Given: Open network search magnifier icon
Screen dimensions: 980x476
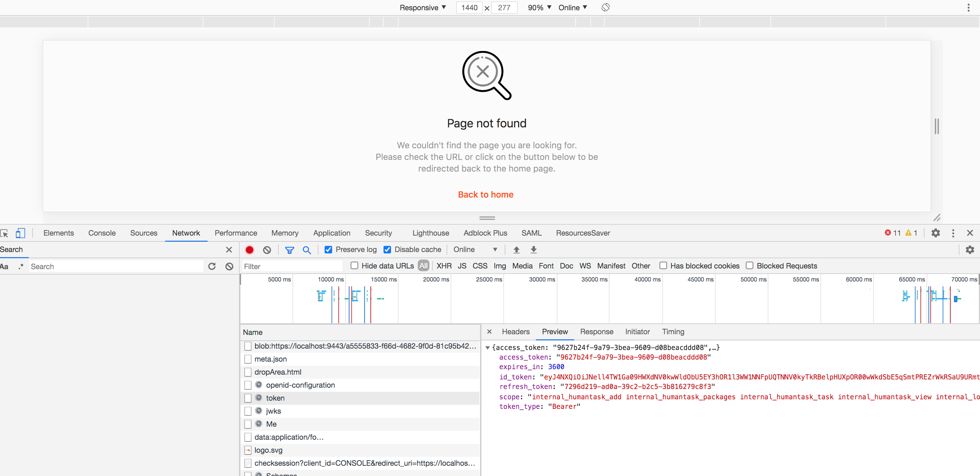Looking at the screenshot, I should pyautogui.click(x=306, y=250).
